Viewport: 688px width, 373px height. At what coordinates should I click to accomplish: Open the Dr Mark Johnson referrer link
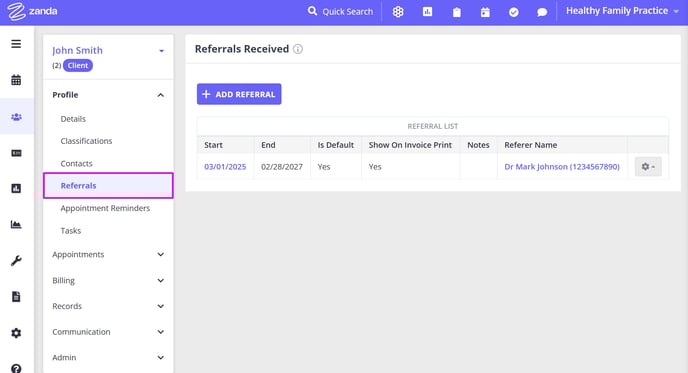(562, 167)
